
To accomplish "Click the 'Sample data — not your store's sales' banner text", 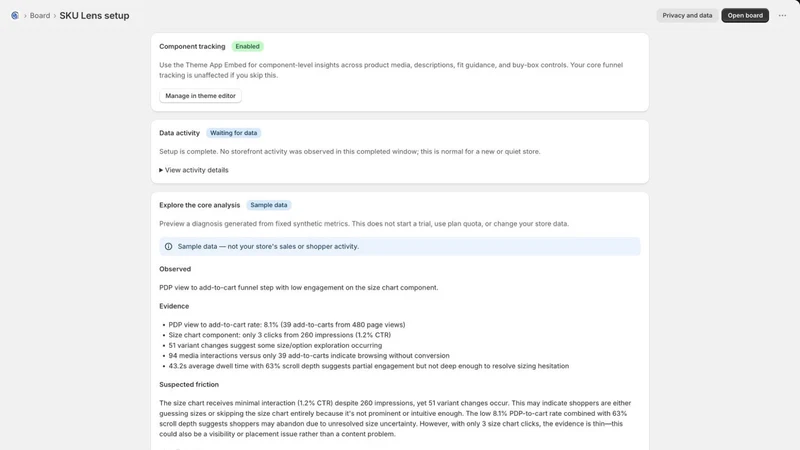I will (x=268, y=246).
